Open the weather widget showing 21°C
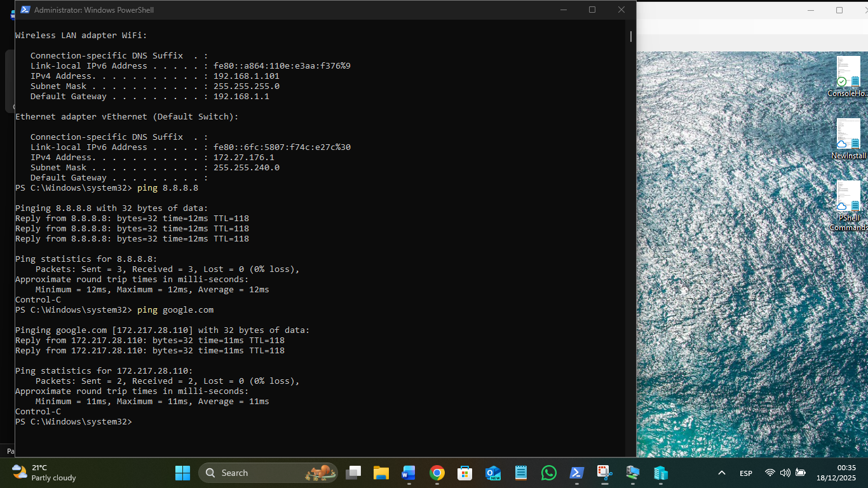The height and width of the screenshot is (488, 868). tap(43, 473)
